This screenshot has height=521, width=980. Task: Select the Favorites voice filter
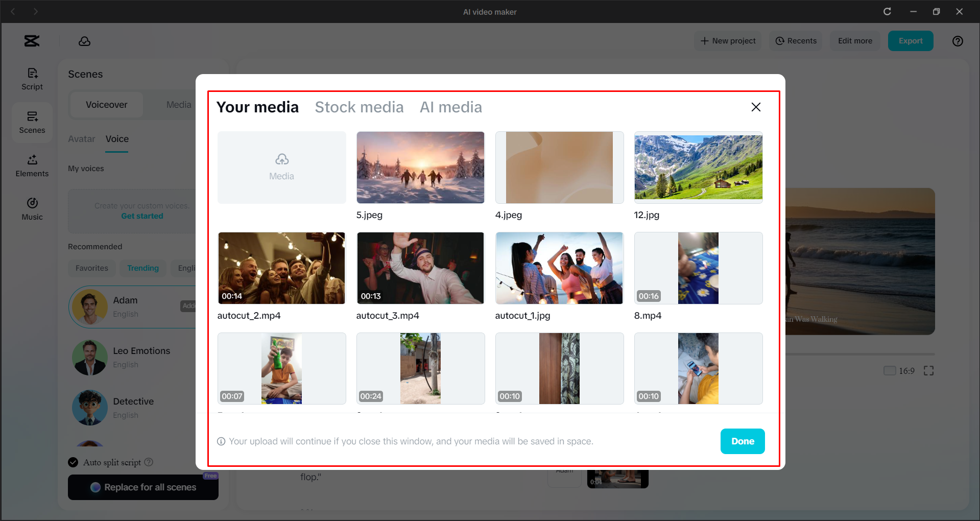coord(92,268)
